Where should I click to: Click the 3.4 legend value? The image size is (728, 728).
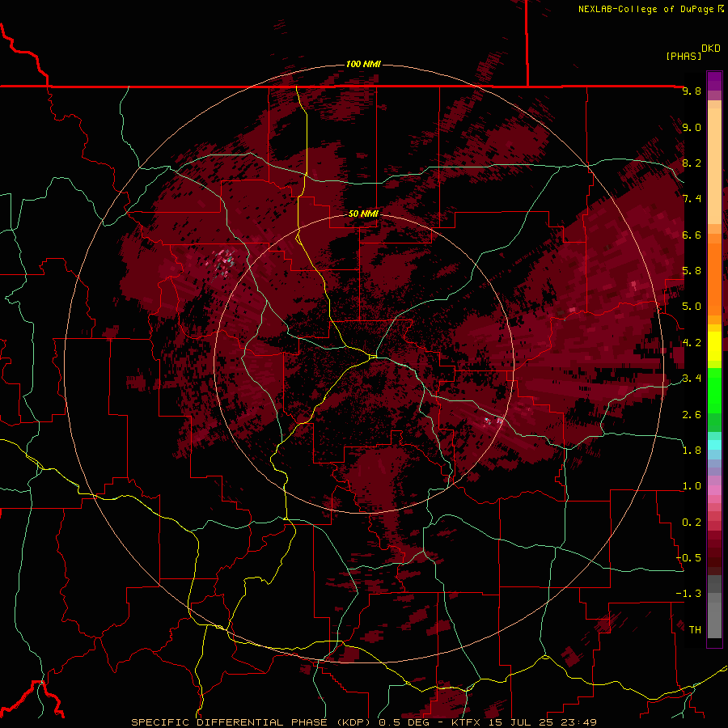[692, 379]
